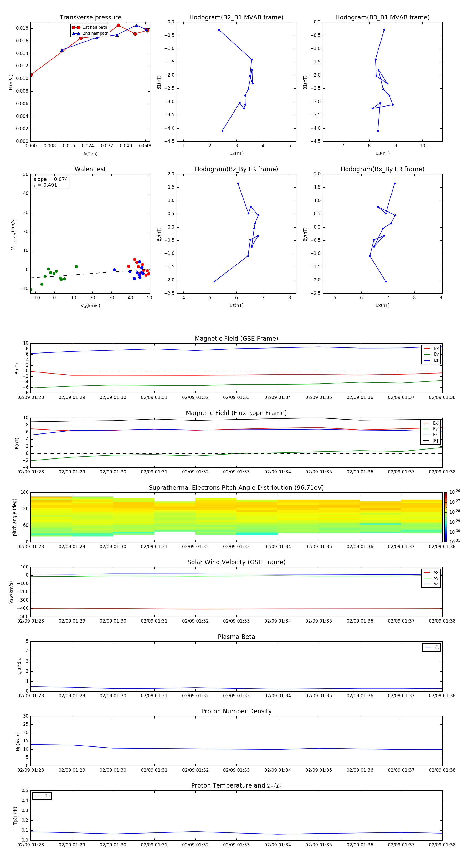The image size is (473, 868).
Task: Click the 'Transverse pressure' plot title
Action: (90, 18)
